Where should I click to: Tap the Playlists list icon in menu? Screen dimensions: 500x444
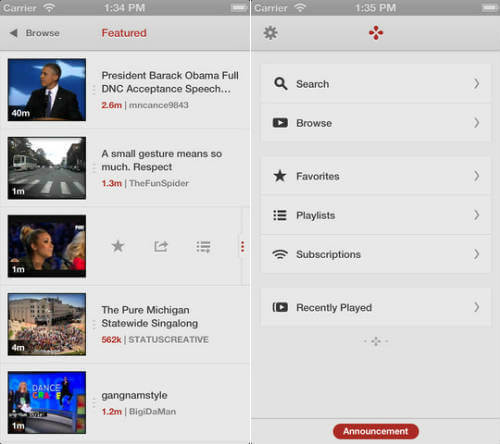pos(280,215)
